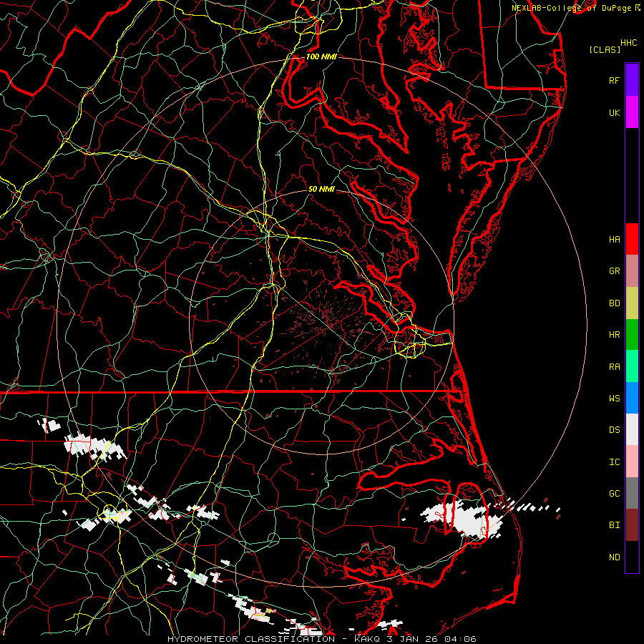The image size is (644, 644).
Task: Click the BD yellow legend color swatch
Action: [632, 303]
